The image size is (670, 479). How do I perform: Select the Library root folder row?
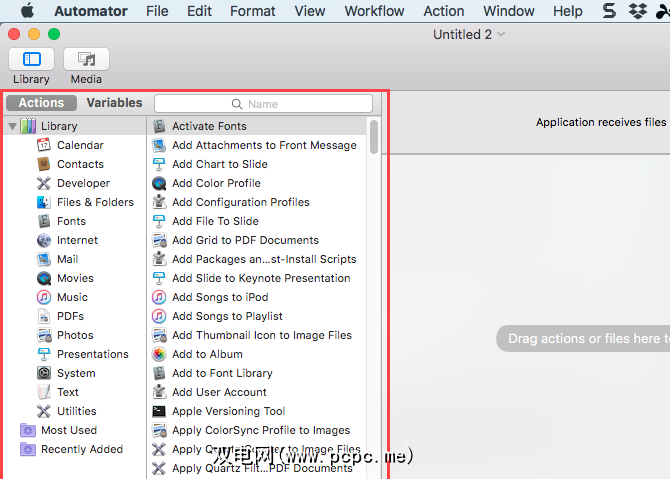click(x=75, y=126)
